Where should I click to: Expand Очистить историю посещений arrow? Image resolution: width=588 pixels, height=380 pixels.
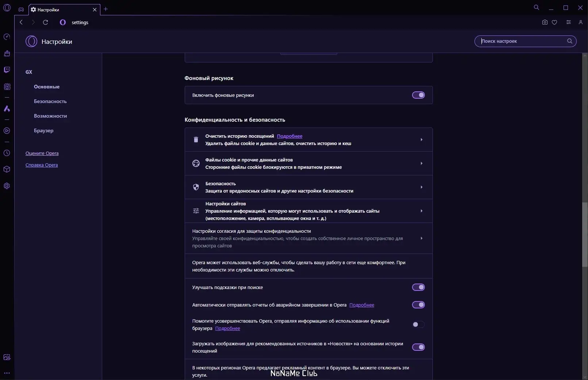tap(422, 140)
